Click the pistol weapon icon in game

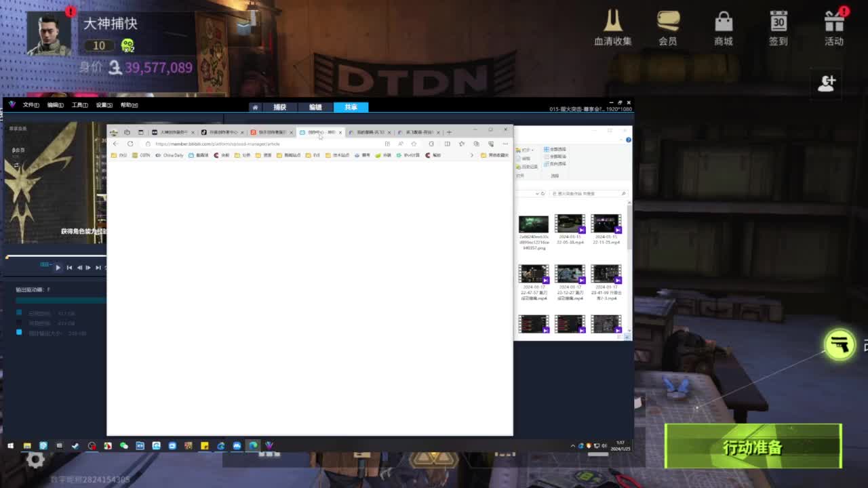pyautogui.click(x=840, y=344)
